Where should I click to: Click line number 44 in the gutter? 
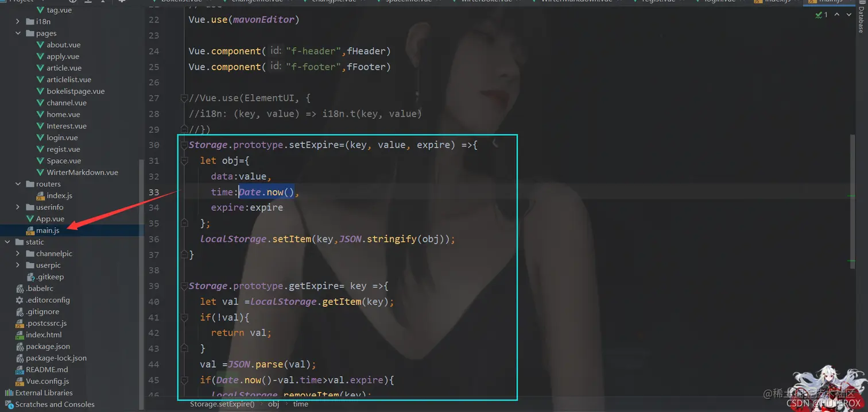154,364
